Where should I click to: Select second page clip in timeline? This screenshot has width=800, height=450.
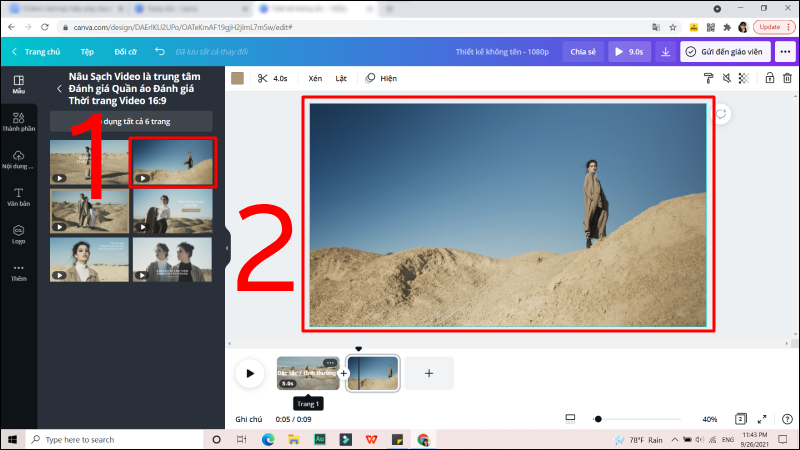(372, 373)
